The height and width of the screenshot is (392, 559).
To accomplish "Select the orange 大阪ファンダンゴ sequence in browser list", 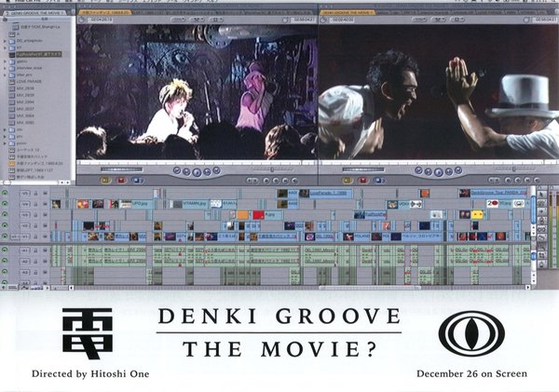I will click(x=36, y=164).
